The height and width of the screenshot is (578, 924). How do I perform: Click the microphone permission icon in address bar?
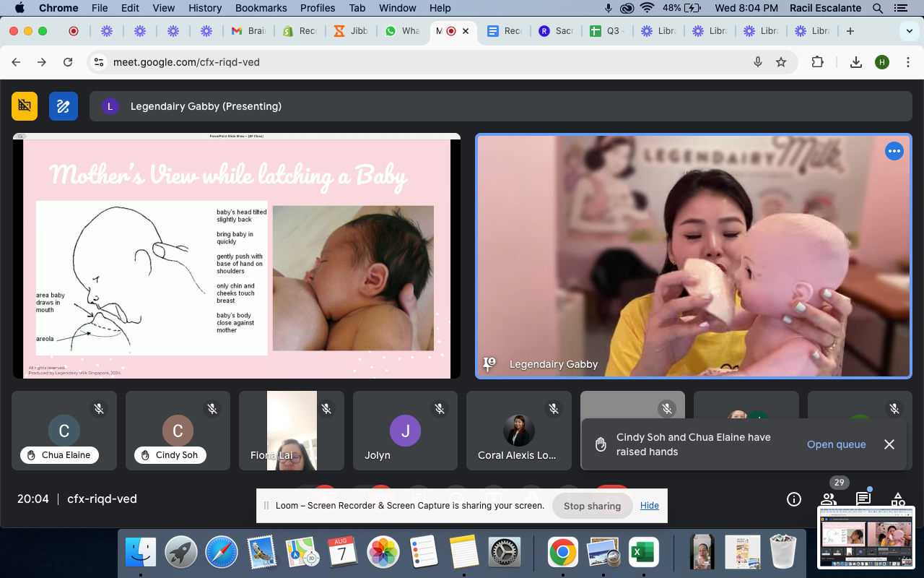[x=758, y=62]
